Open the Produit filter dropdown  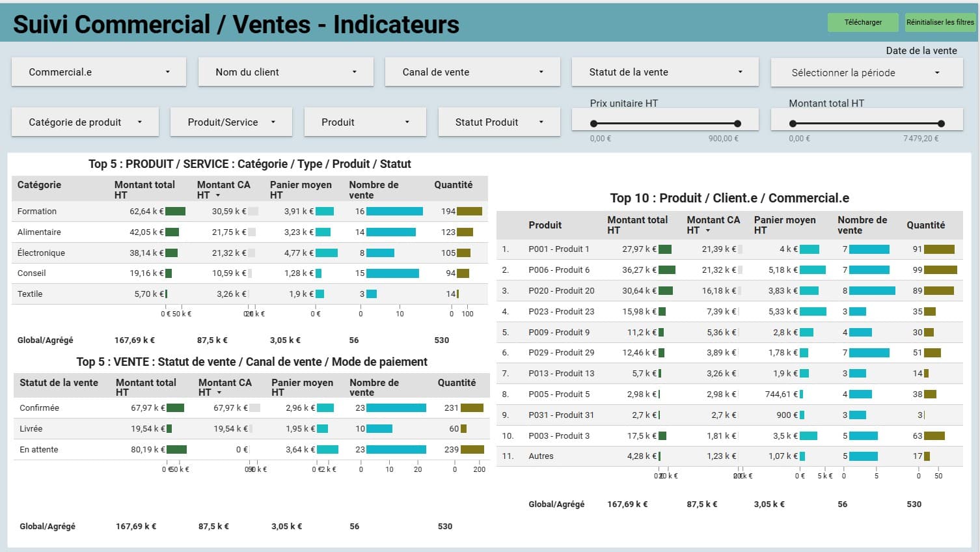365,122
